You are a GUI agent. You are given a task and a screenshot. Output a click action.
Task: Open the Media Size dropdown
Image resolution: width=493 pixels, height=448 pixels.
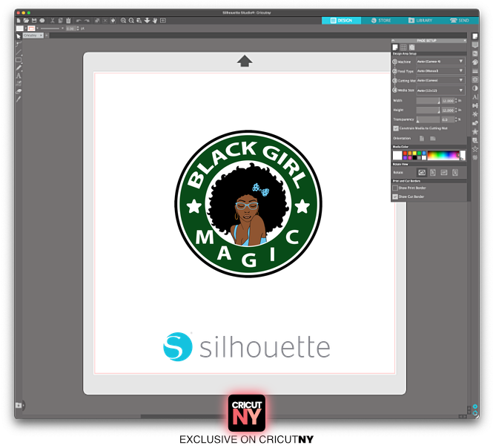click(x=440, y=90)
